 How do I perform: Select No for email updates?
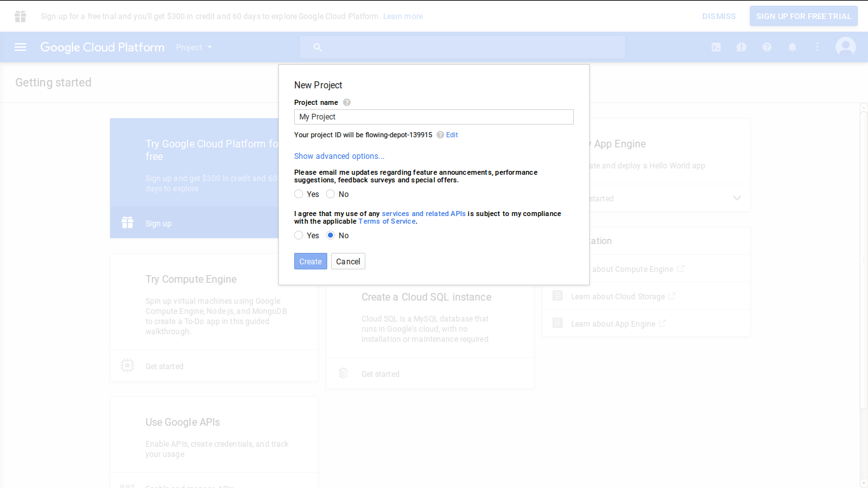tap(330, 194)
